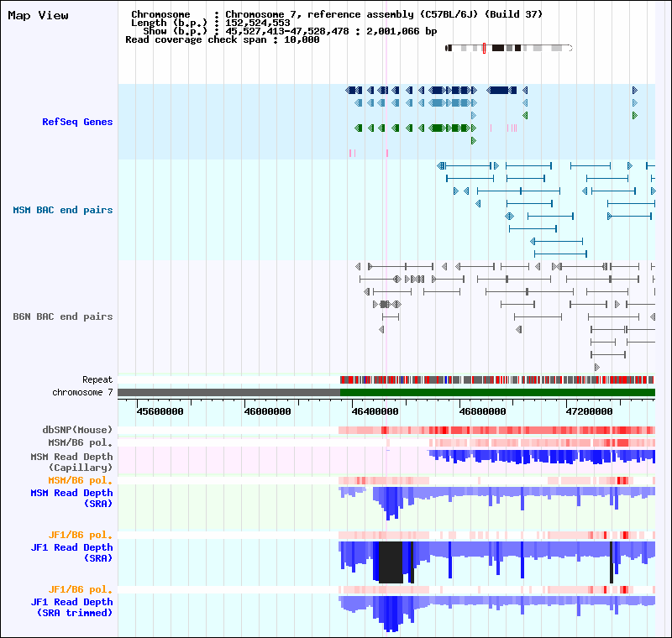Image resolution: width=672 pixels, height=638 pixels.
Task: Click the 46800000 axis coordinate
Action: pos(482,411)
